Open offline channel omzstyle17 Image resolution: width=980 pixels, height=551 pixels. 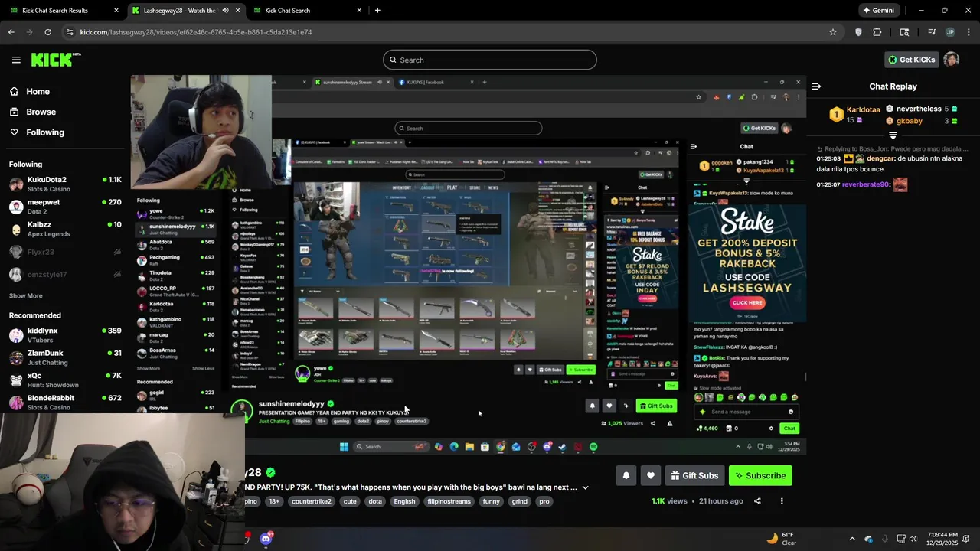pyautogui.click(x=65, y=275)
